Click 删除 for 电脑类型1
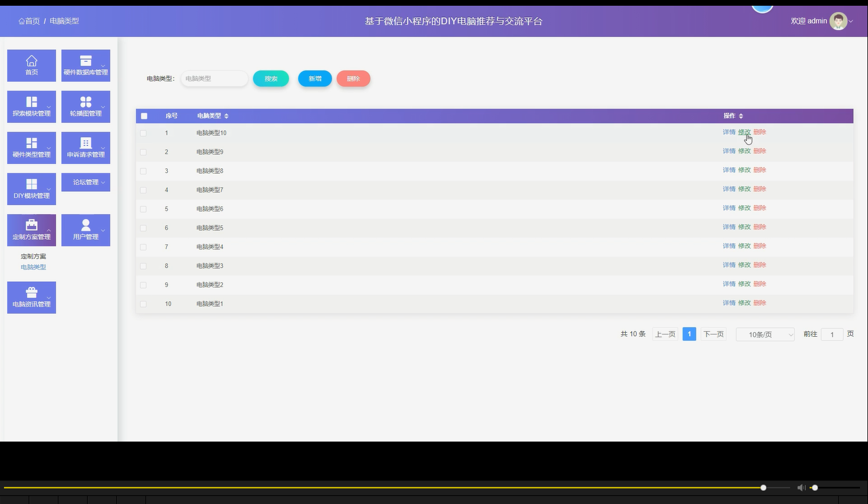This screenshot has width=868, height=504. tap(760, 303)
